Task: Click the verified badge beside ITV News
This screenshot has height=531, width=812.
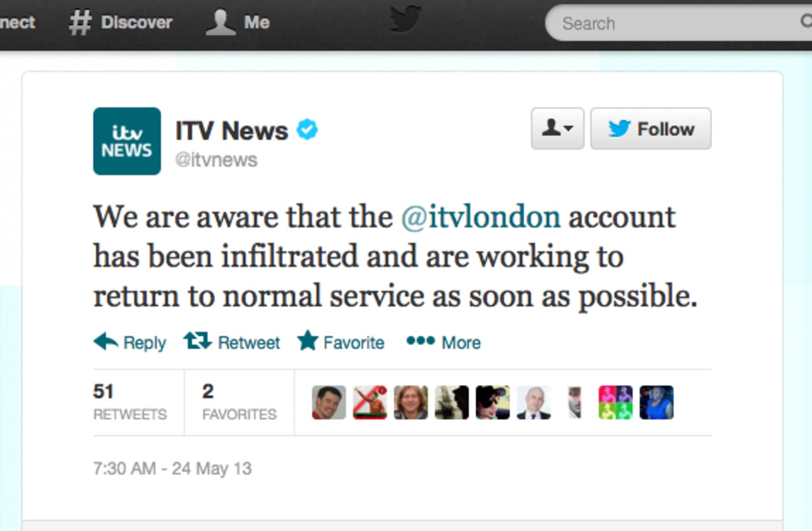Action: pyautogui.click(x=307, y=130)
